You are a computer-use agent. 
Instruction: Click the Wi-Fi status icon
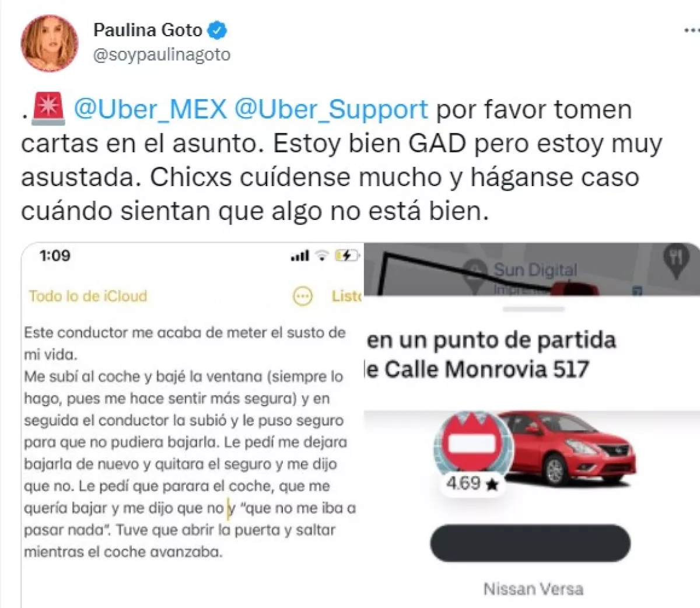pyautogui.click(x=322, y=256)
